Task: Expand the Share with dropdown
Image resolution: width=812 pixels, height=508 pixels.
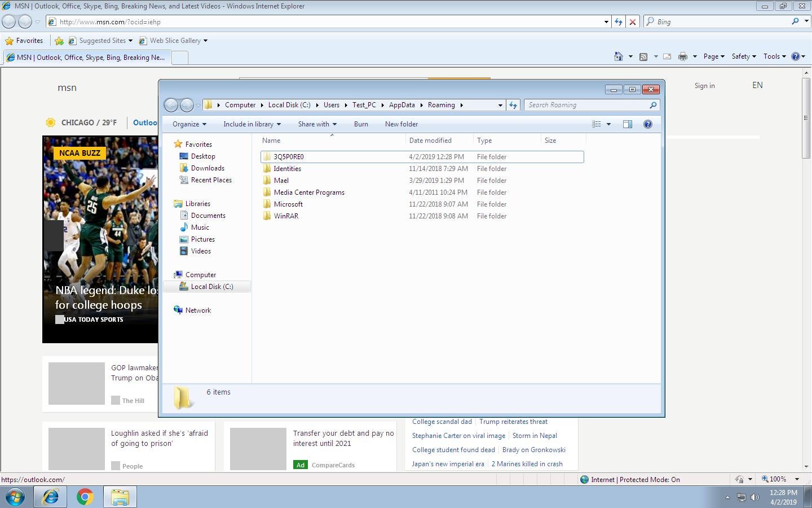Action: point(317,124)
